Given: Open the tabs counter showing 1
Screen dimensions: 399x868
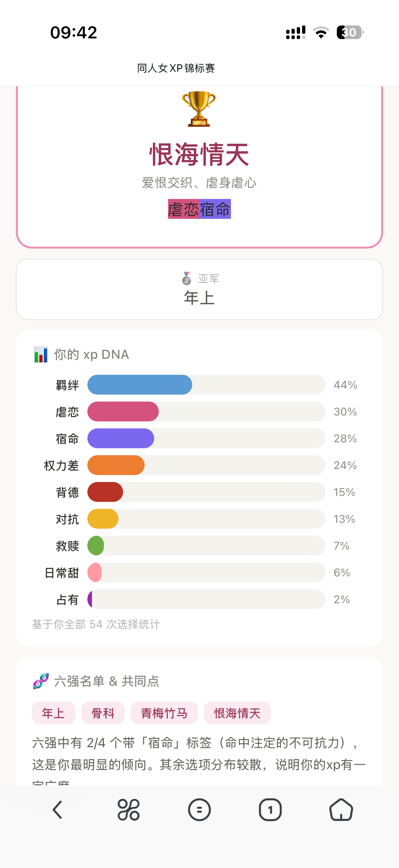Looking at the screenshot, I should click(x=270, y=810).
